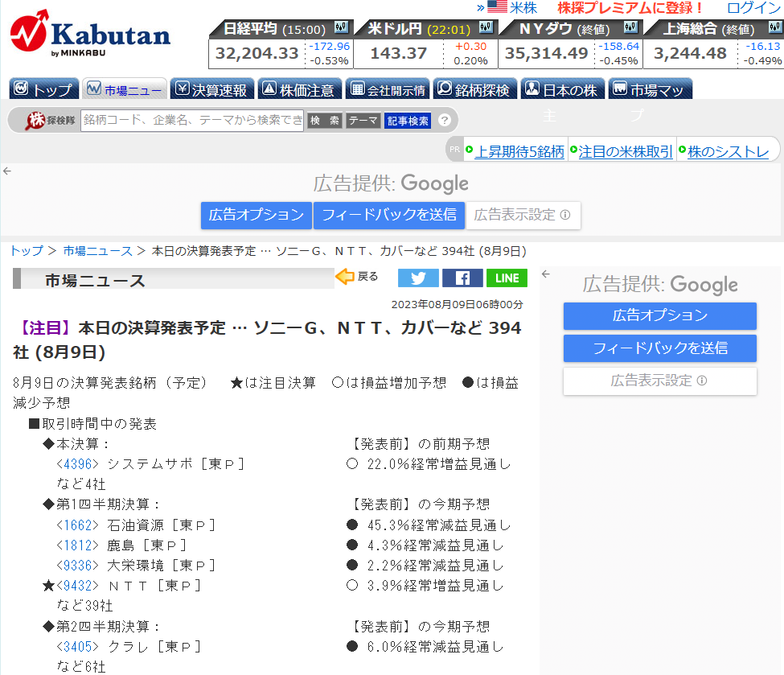Switch to the 銘柄探検 tab
This screenshot has width=784, height=675.
(x=474, y=89)
